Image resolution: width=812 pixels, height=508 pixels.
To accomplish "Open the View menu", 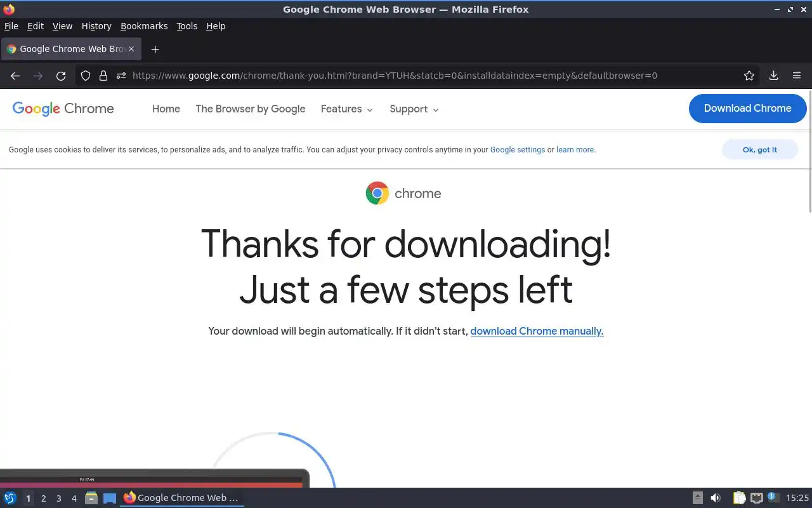I will (62, 26).
